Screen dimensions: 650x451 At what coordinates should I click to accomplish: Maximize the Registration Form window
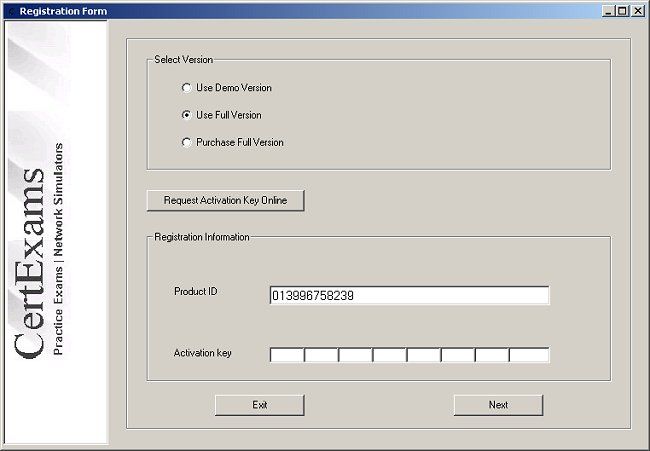click(623, 11)
